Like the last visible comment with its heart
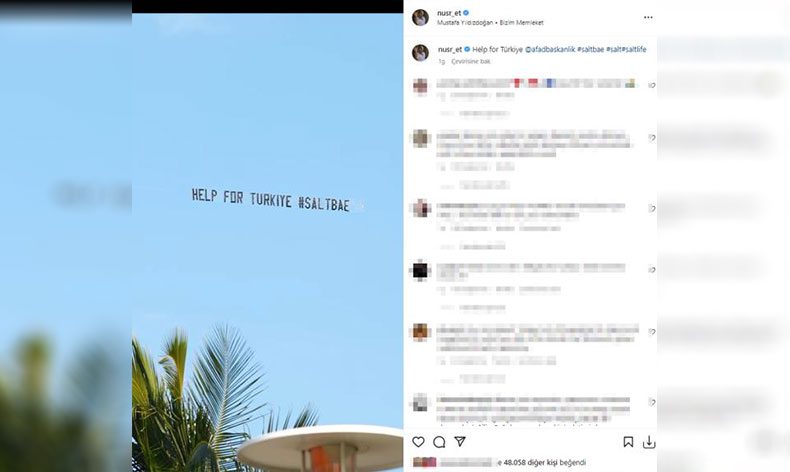 (x=651, y=402)
